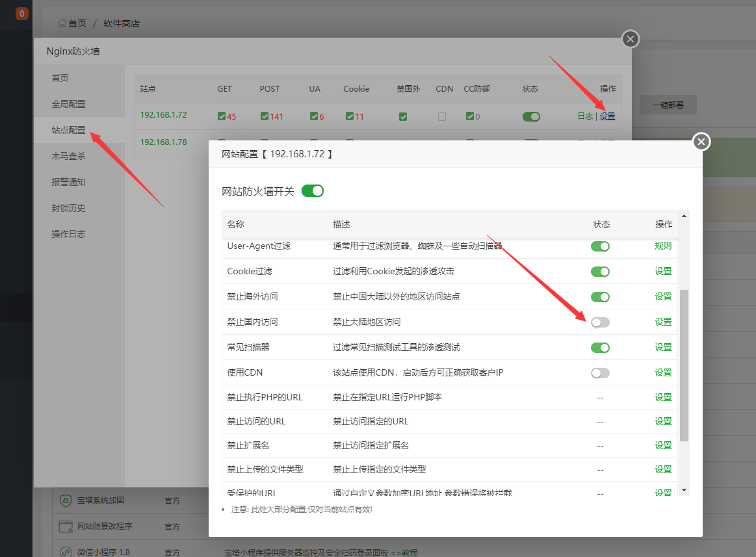Click the home icon next to 首页 breadcrumb

pos(62,23)
